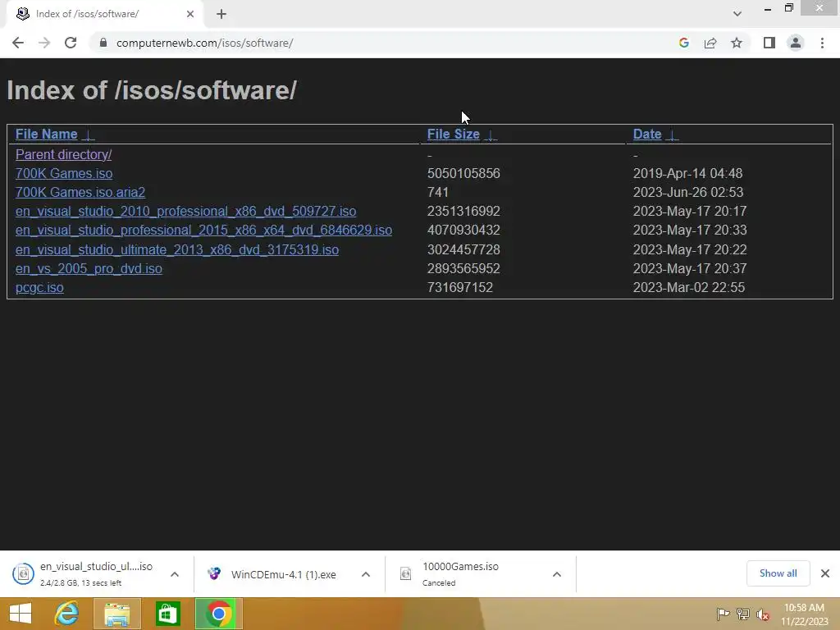The height and width of the screenshot is (630, 840).
Task: Sort listing by File Name
Action: pos(46,134)
